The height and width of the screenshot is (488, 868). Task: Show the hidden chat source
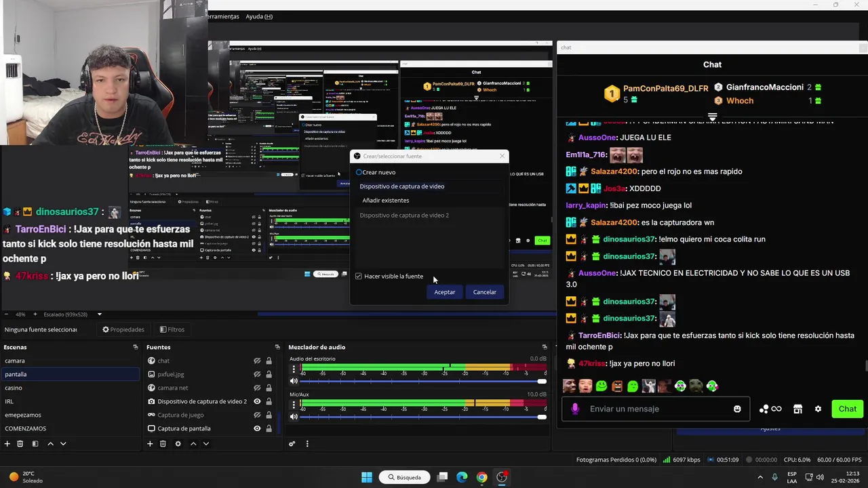257,361
